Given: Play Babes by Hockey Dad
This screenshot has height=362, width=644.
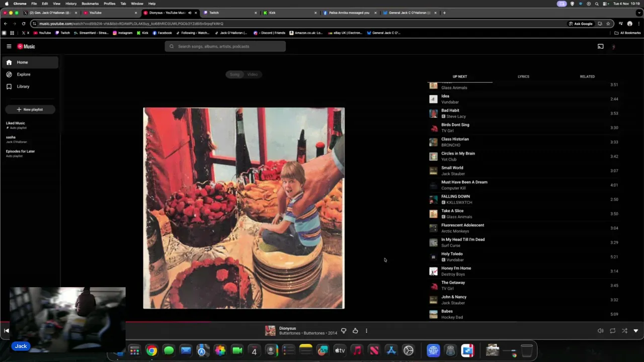Looking at the screenshot, I should point(523,314).
